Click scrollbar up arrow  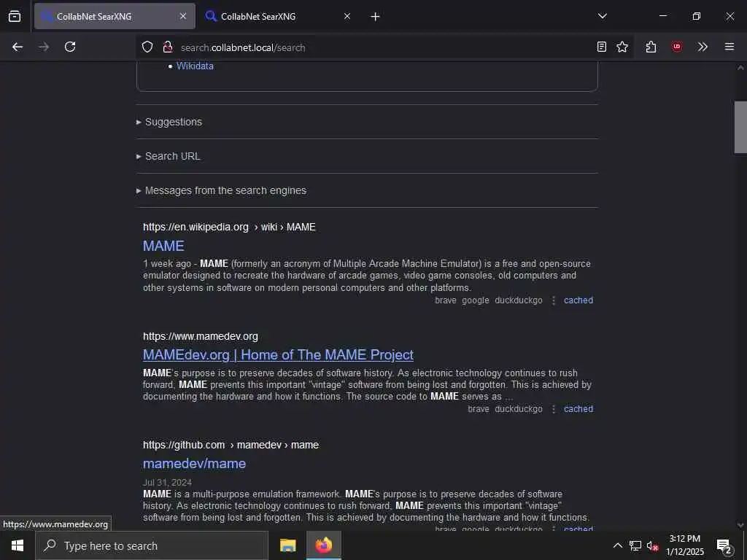point(740,68)
